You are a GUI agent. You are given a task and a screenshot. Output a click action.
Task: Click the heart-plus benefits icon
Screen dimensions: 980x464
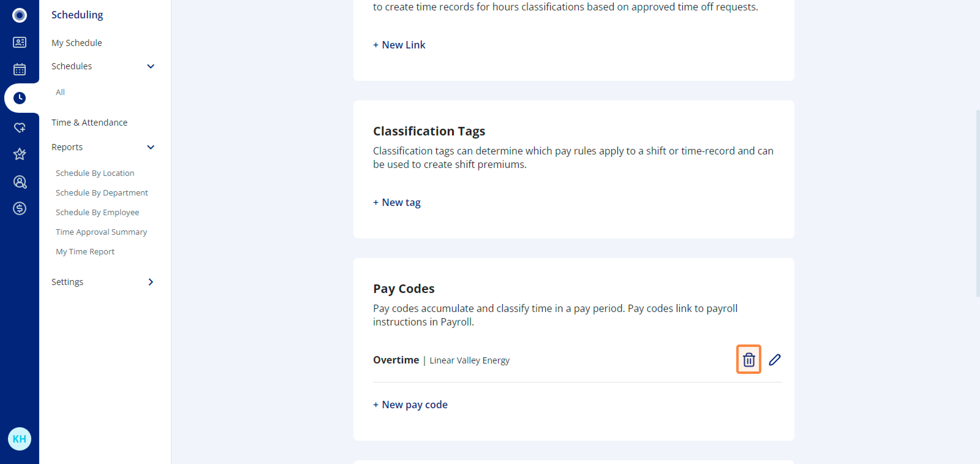click(x=19, y=127)
